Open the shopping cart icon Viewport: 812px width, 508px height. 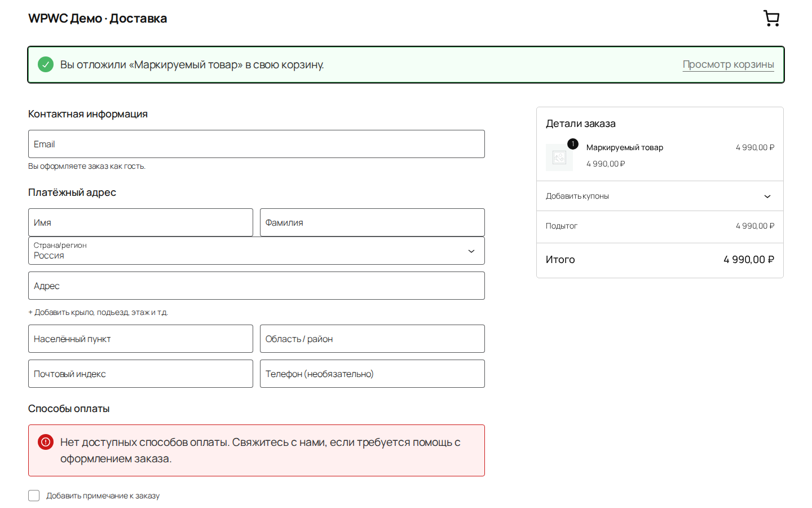(x=771, y=18)
